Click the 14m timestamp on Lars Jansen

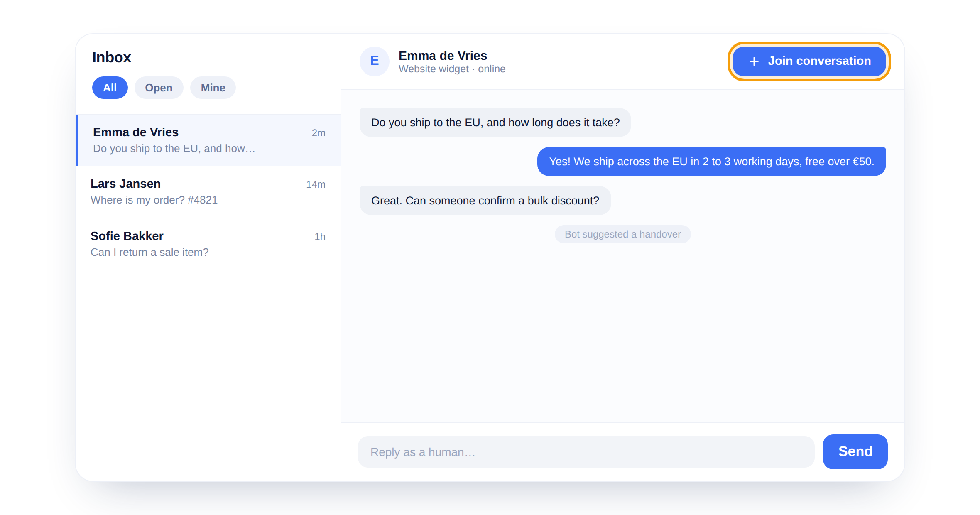316,184
